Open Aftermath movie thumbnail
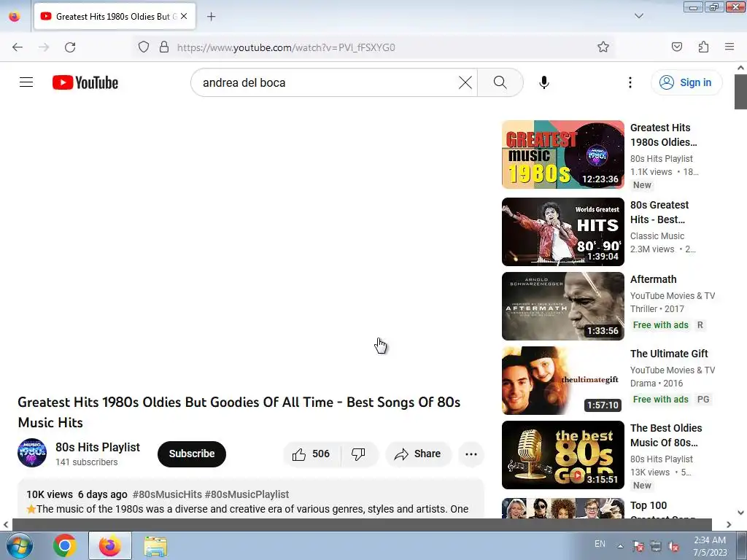This screenshot has height=560, width=747. [x=562, y=306]
